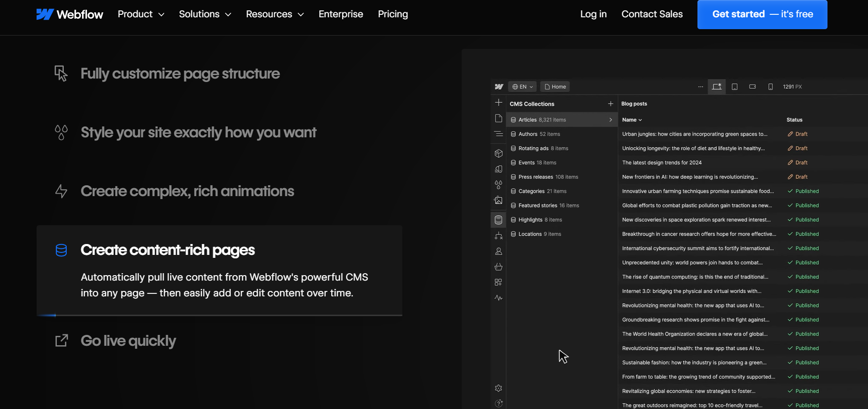Sort blog posts by Name column
Screen dimensions: 868x409
[x=632, y=120]
